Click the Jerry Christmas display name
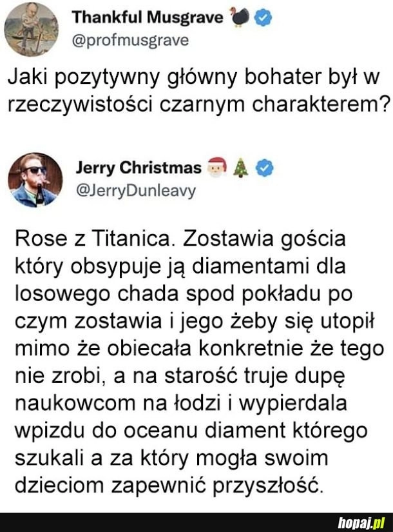Image resolution: width=393 pixels, height=532 pixels. coord(139,168)
